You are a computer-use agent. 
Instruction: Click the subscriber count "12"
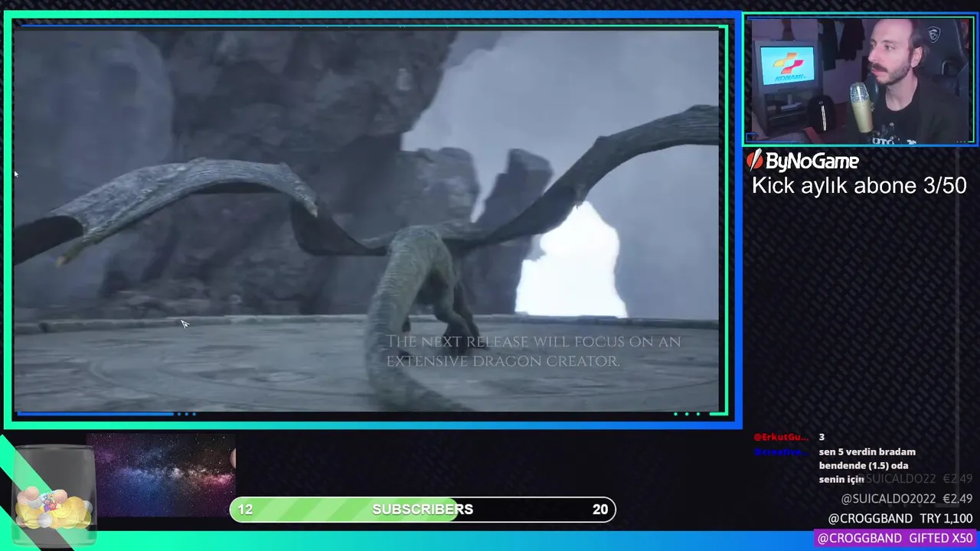(245, 510)
